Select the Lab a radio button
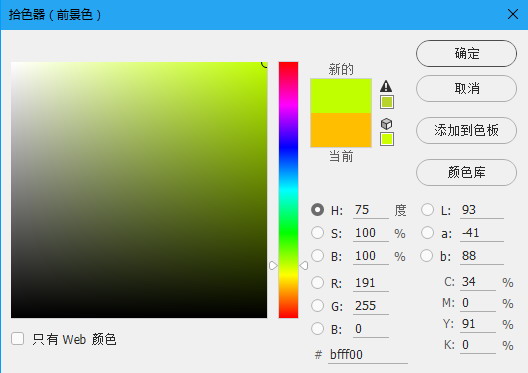This screenshot has width=528, height=373. pos(427,233)
